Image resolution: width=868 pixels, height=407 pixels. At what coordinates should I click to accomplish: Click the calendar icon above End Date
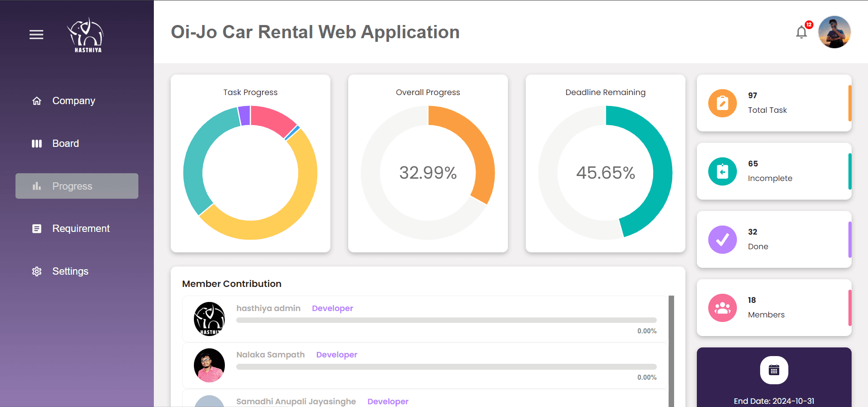click(774, 370)
